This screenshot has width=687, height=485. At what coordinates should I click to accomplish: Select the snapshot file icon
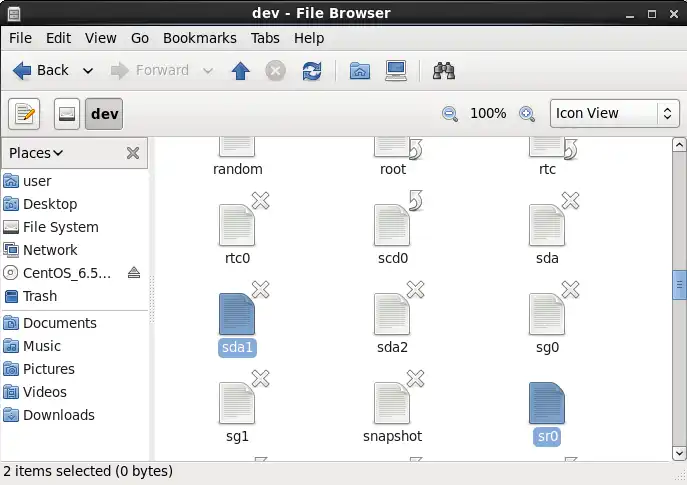(x=392, y=403)
